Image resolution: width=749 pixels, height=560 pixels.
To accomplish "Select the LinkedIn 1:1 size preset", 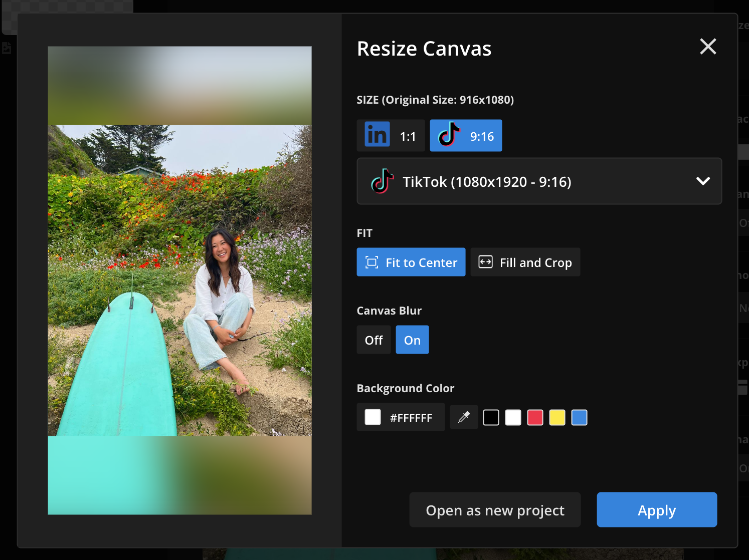I will pos(391,136).
